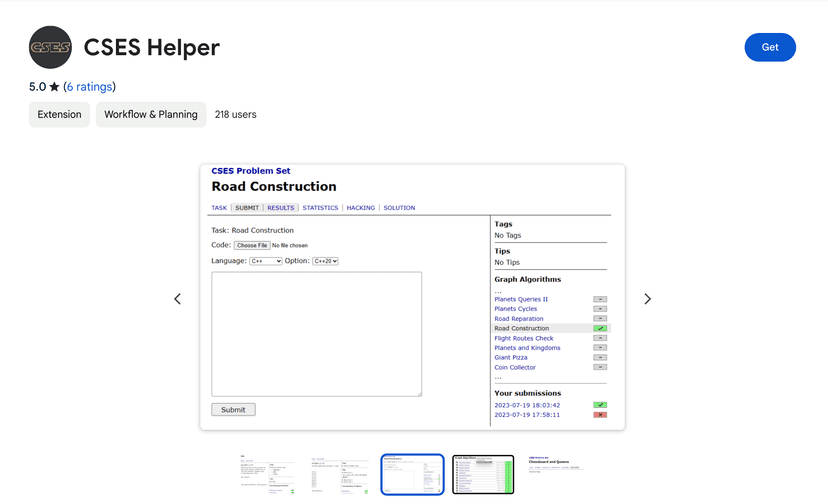
Task: Open the Giant Pizza link
Action: point(511,357)
